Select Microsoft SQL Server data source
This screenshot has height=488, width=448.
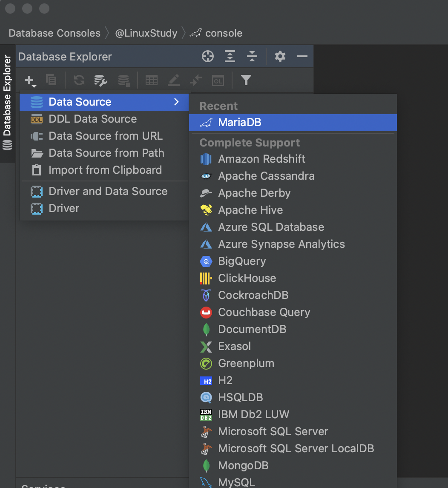(x=293, y=432)
